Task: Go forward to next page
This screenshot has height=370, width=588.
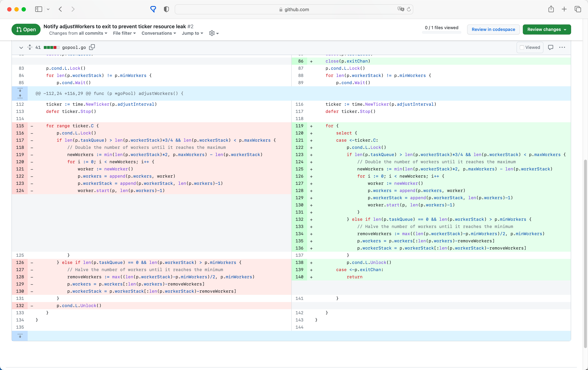Action: click(x=73, y=9)
